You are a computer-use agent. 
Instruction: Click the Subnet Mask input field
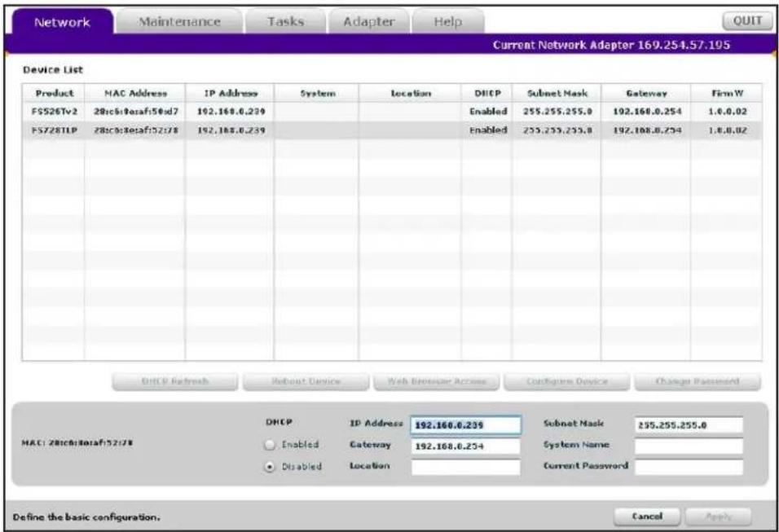pos(689,425)
